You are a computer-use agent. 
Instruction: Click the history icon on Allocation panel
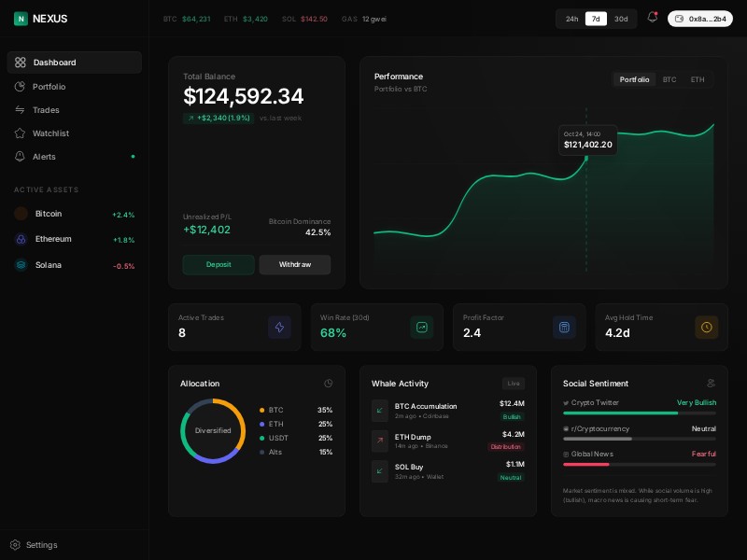click(329, 384)
